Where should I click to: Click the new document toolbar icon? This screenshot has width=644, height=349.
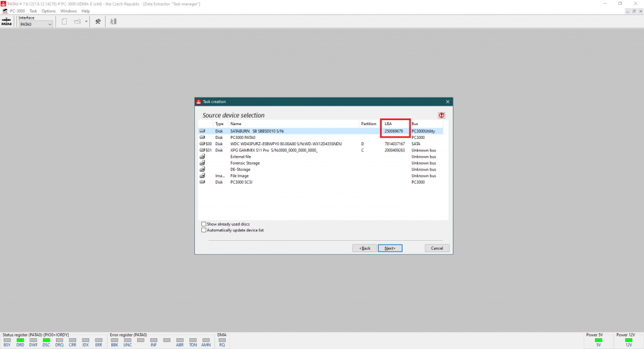coord(64,21)
